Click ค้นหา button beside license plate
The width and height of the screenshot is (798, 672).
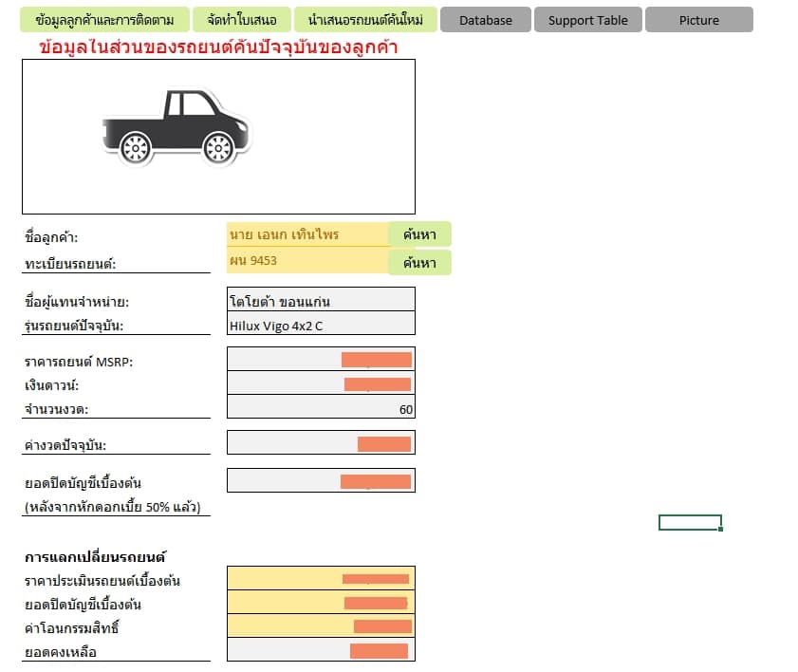click(419, 263)
